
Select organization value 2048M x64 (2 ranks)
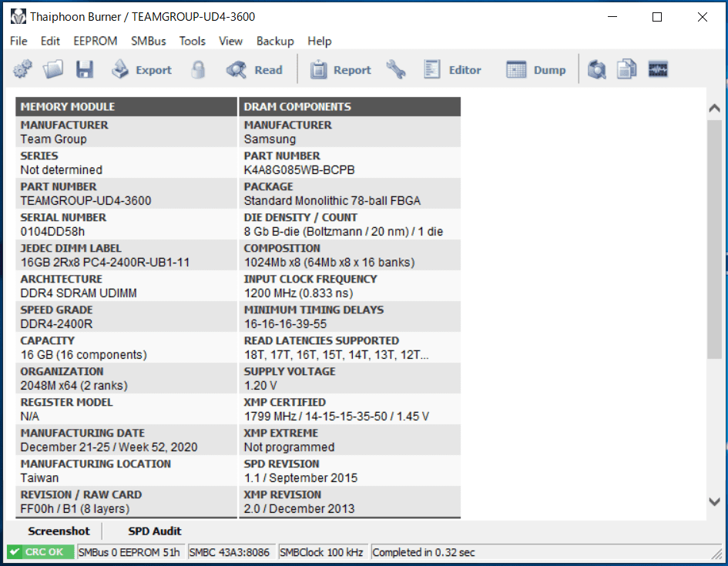pyautogui.click(x=74, y=386)
